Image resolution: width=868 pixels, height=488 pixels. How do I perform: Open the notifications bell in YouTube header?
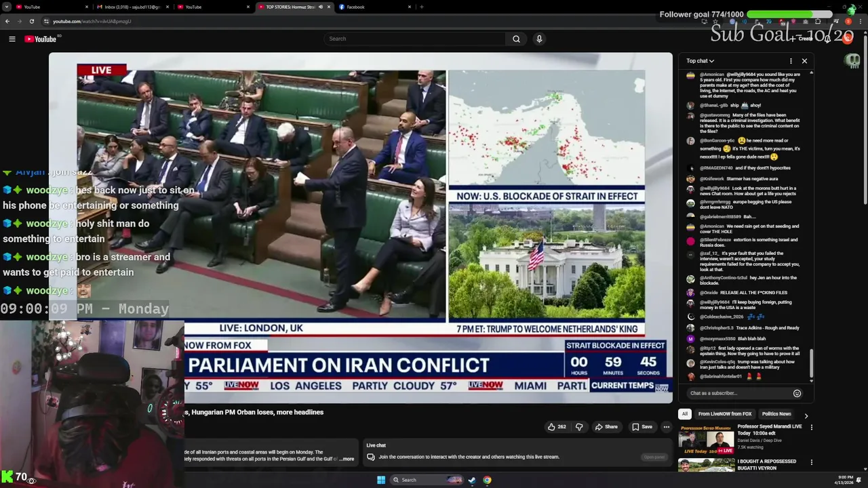828,39
